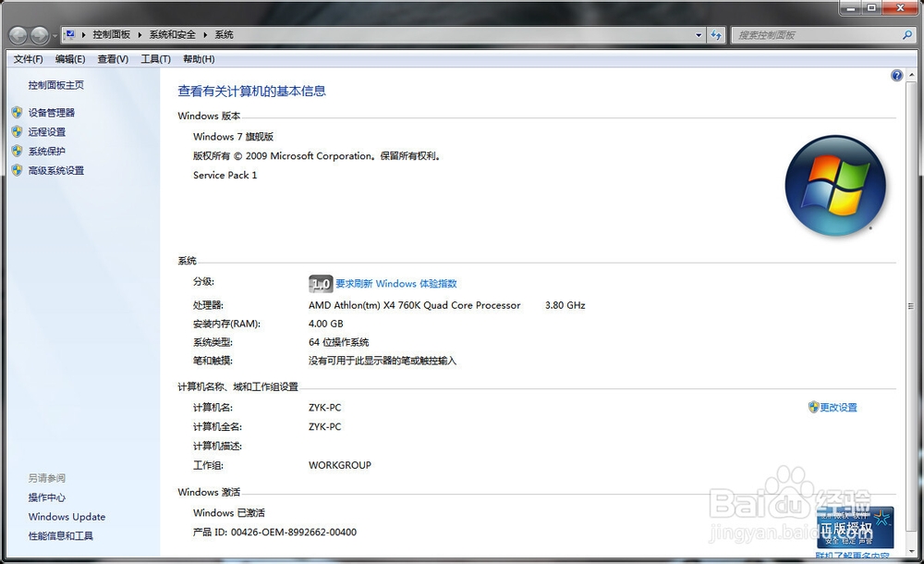Viewport: 924px width, 564px height.
Task: Minimize the System window
Action: [x=850, y=8]
